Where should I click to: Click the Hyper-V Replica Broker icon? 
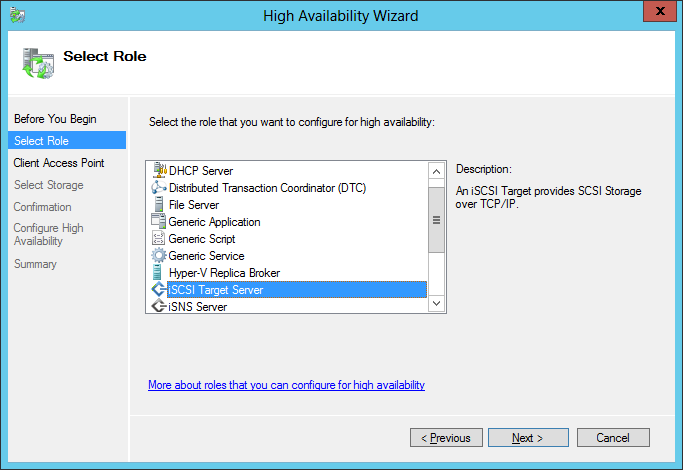click(x=158, y=273)
